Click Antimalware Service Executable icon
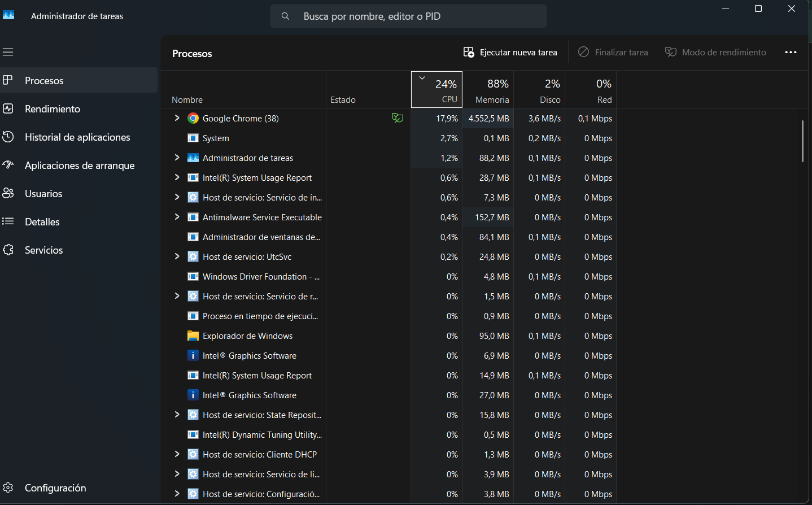The width and height of the screenshot is (812, 505). pos(193,217)
